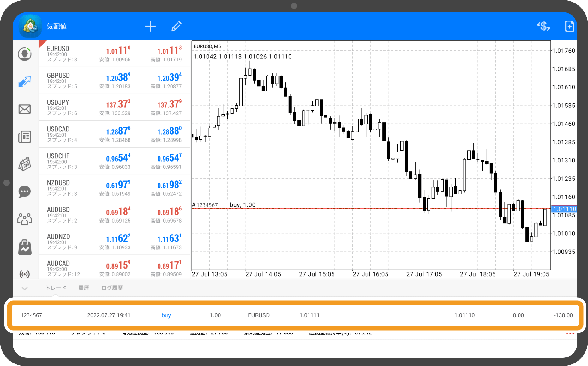The image size is (588, 366).
Task: Click the pencil edit symbols icon
Action: pos(177,26)
